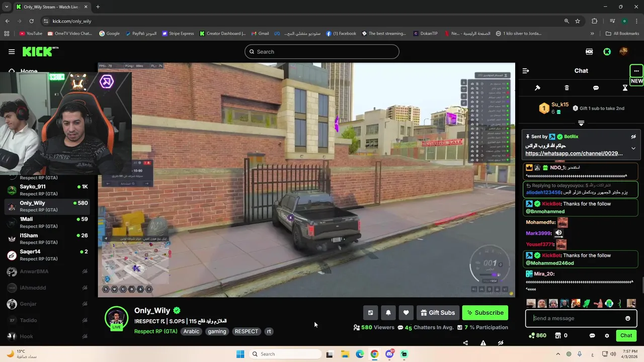This screenshot has width=644, height=362.
Task: Open the Windows Start menu
Action: pyautogui.click(x=240, y=354)
